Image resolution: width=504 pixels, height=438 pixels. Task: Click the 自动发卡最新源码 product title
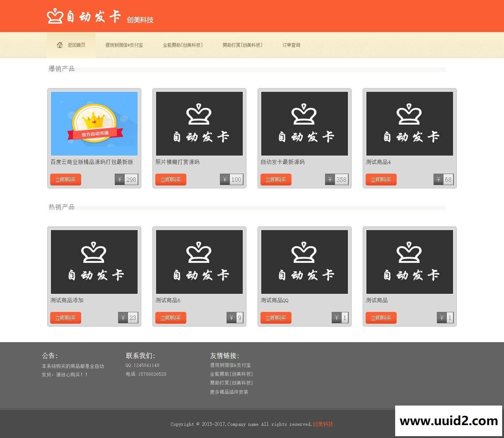tap(283, 162)
